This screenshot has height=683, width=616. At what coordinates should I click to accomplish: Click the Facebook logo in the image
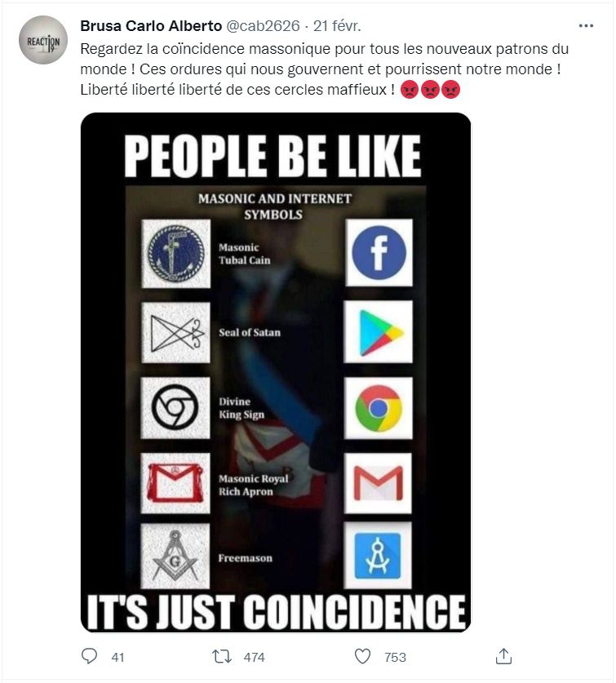(x=379, y=253)
